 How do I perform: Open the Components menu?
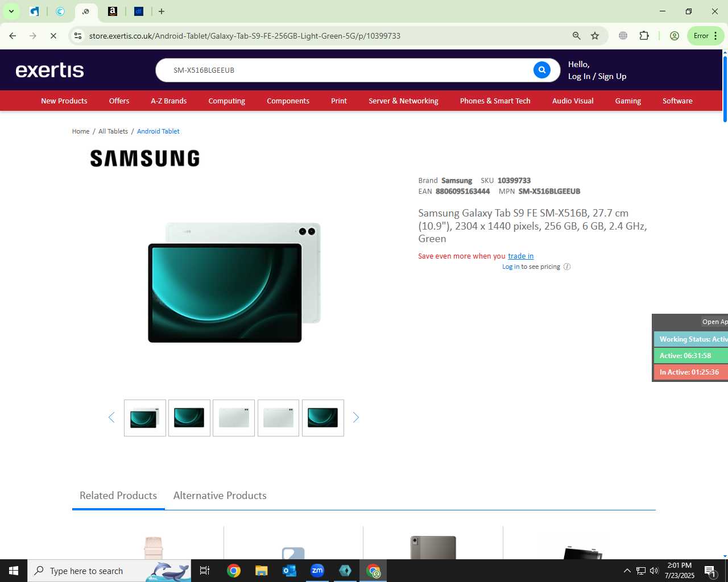coord(288,101)
